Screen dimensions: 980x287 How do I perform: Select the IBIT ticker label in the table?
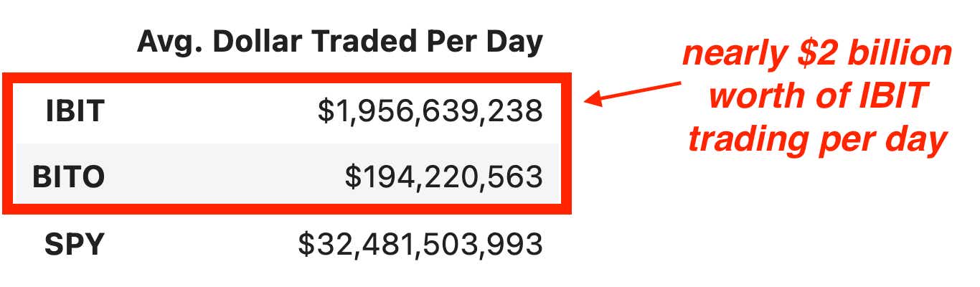(x=75, y=112)
